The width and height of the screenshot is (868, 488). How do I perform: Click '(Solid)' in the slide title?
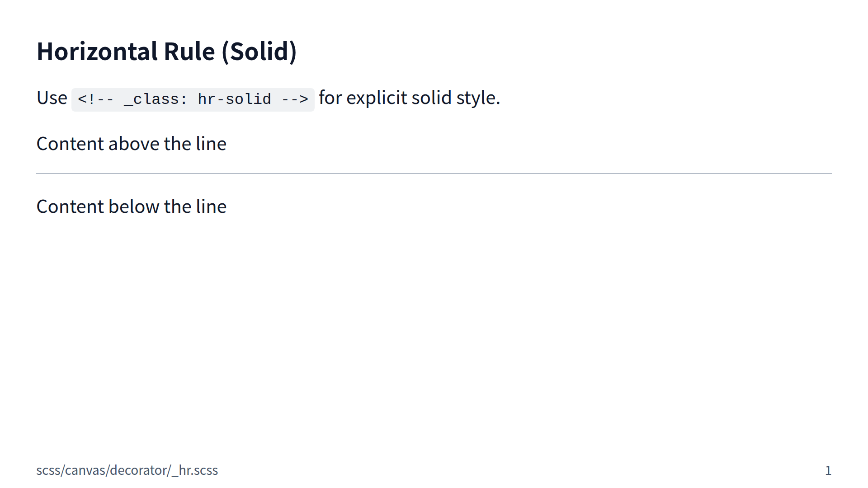[x=259, y=51]
